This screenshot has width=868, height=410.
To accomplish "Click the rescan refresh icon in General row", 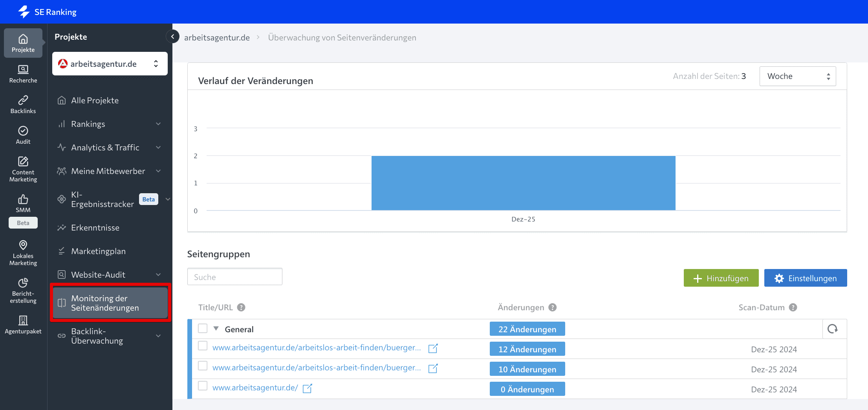I will pyautogui.click(x=833, y=329).
